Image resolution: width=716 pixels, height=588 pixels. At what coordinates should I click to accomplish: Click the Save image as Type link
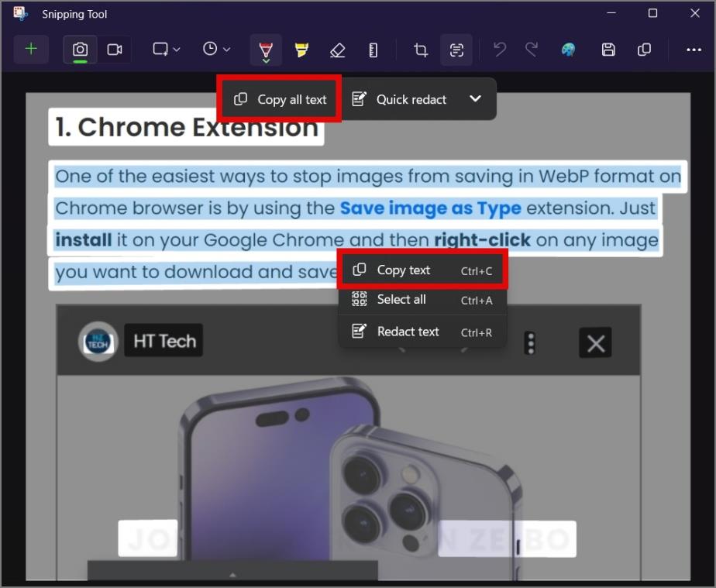(431, 208)
